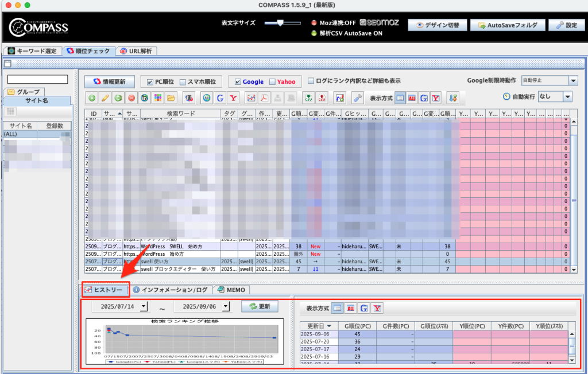The image size is (588, 374).
Task: Click the sort order arrows icon
Action: pyautogui.click(x=453, y=98)
